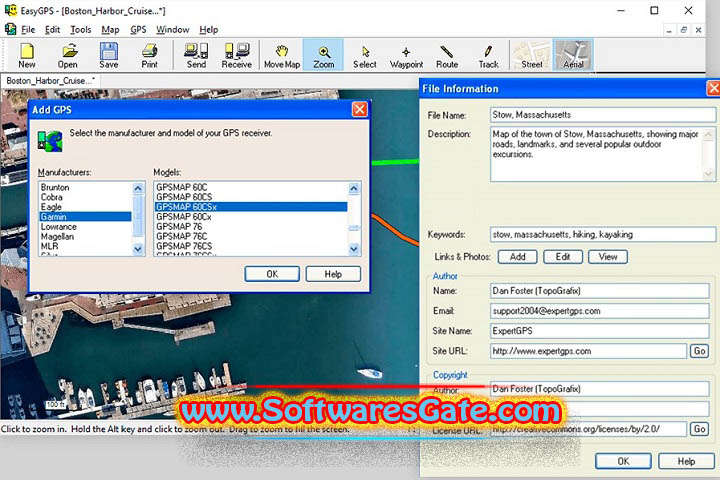This screenshot has height=480, width=720.
Task: Open the Help menu
Action: [x=208, y=30]
